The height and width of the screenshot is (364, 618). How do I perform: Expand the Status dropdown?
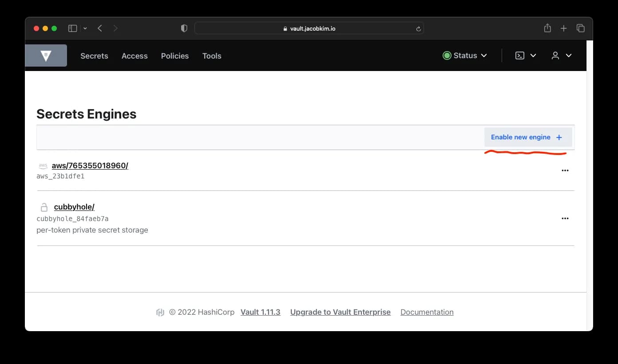464,55
